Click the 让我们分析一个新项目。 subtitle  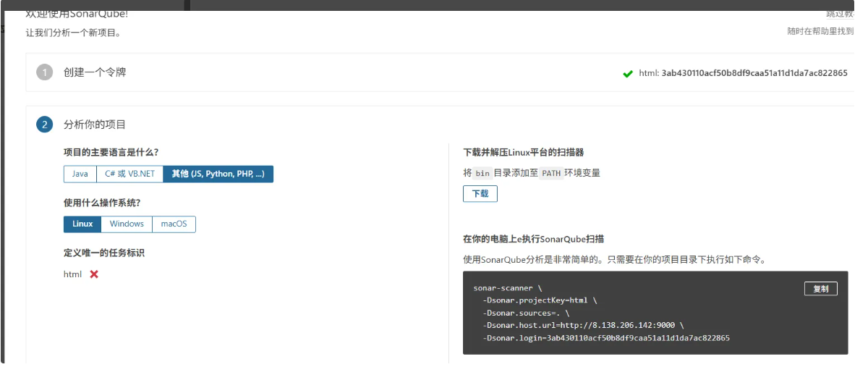click(74, 33)
